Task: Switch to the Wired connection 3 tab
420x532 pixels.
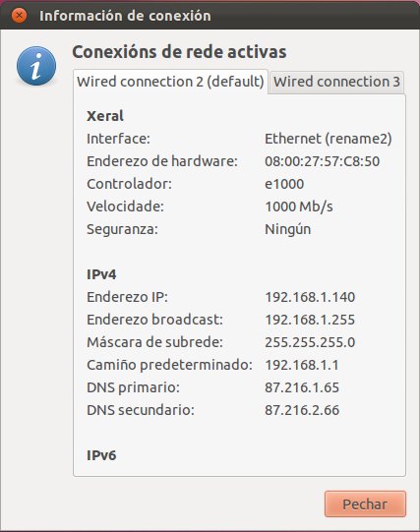Action: 336,82
